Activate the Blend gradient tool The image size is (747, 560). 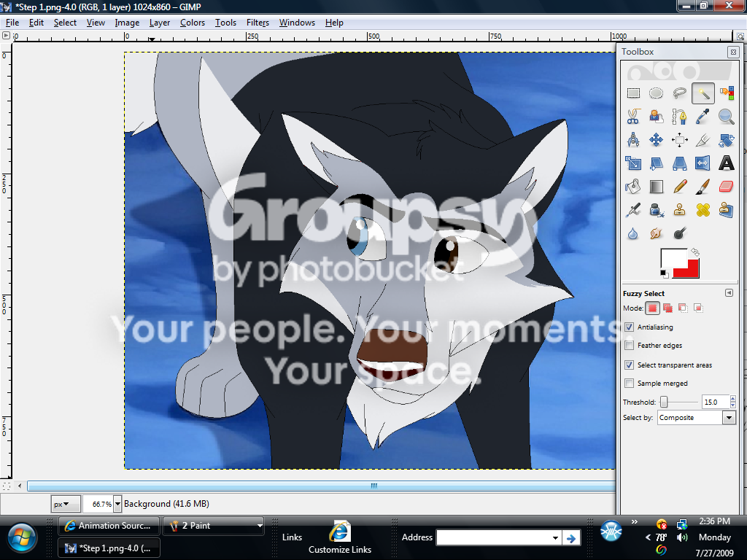pos(656,187)
